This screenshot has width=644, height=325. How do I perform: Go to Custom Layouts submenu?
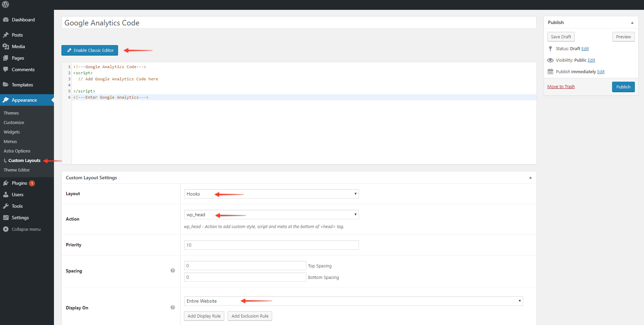pyautogui.click(x=24, y=160)
